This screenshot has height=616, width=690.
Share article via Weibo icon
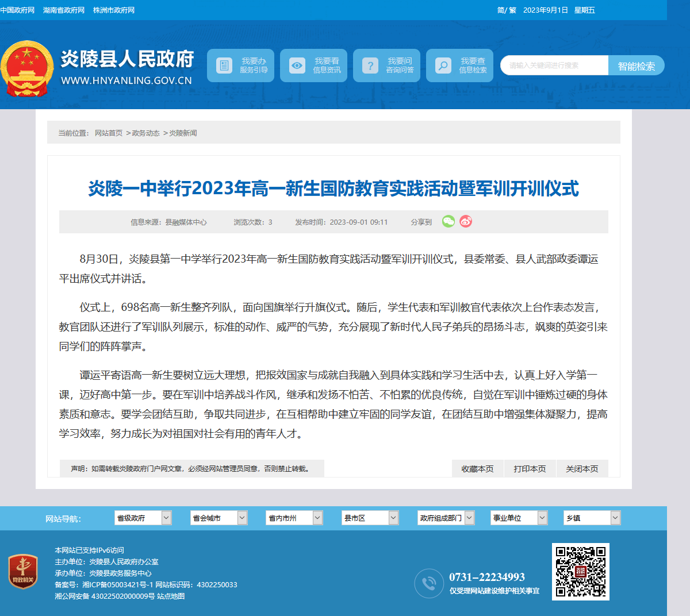(466, 221)
